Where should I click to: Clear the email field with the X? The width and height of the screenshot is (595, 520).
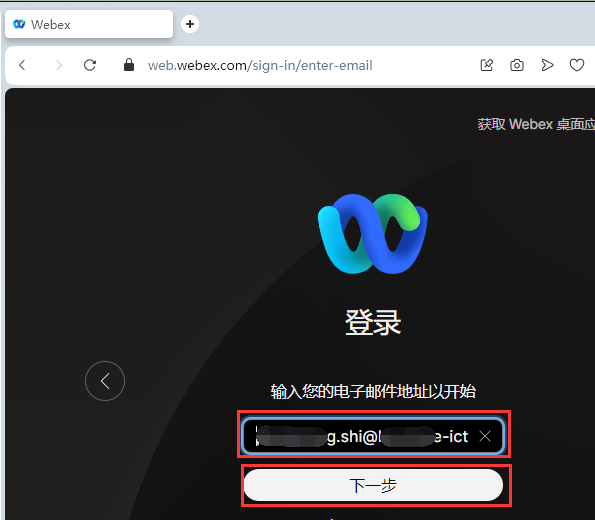tap(485, 436)
